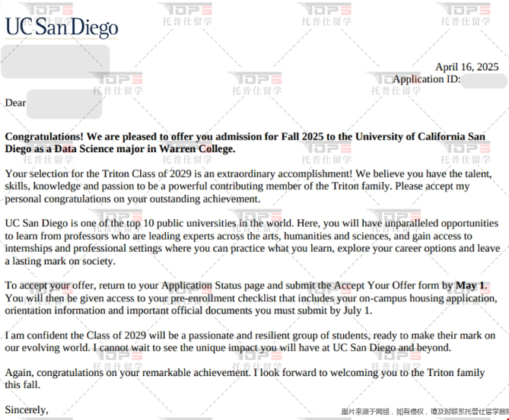Click Warren College in the bold paragraph
Viewport: 509px width, 420px height.
click(197, 149)
